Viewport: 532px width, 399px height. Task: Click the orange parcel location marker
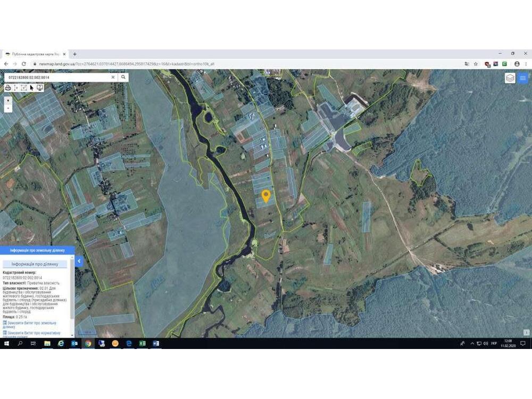266,196
